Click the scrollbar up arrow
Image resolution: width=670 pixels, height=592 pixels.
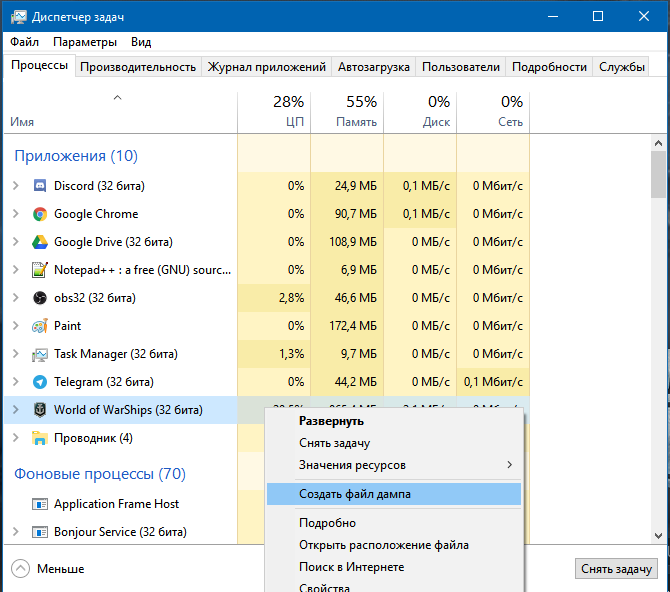tap(658, 143)
